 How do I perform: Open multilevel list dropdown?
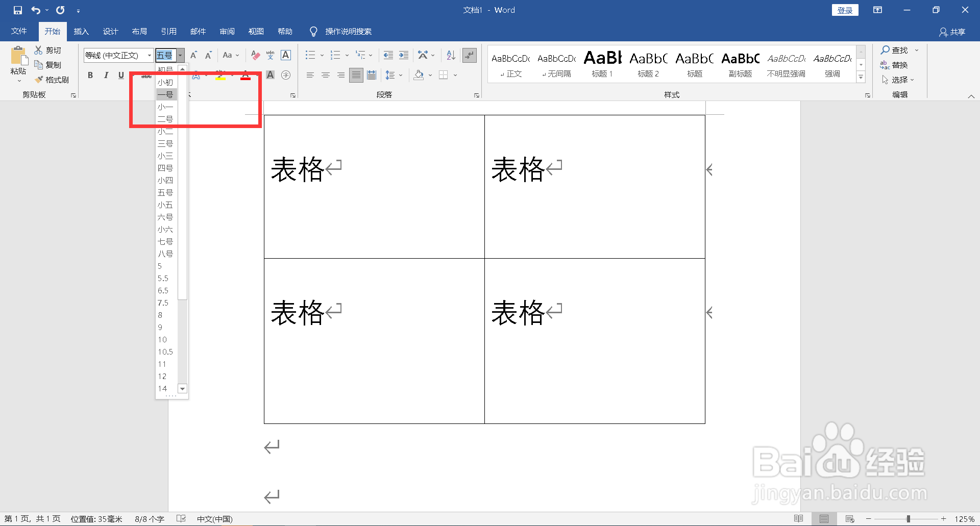pos(371,55)
